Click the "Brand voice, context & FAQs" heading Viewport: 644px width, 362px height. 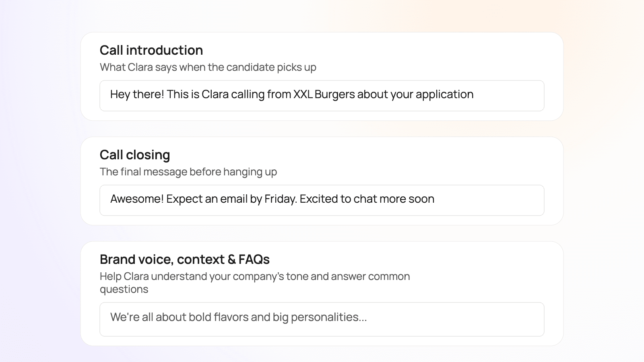185,259
